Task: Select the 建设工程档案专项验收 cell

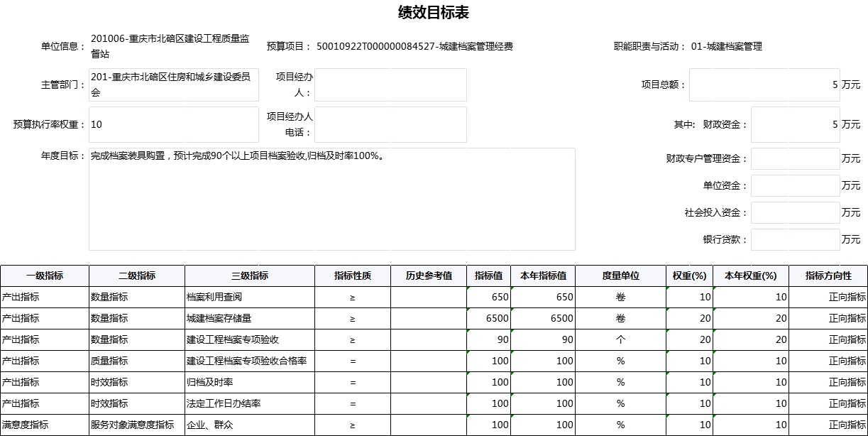Action: [250, 339]
